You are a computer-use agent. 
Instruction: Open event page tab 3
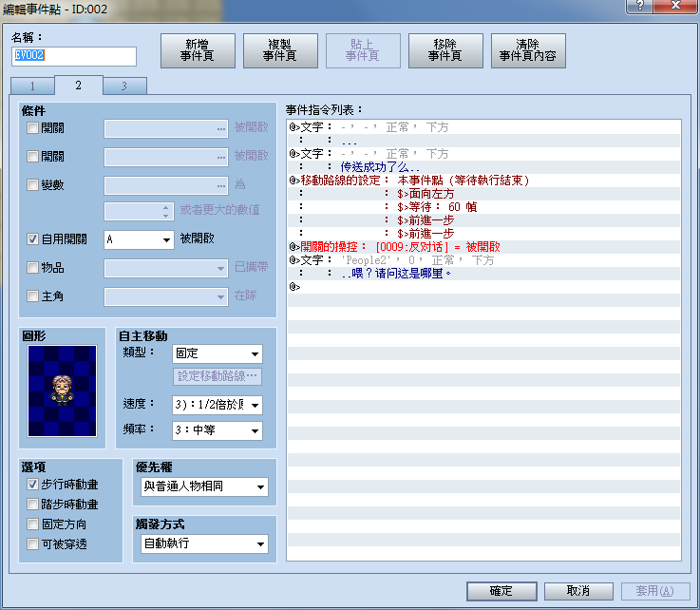click(x=124, y=86)
